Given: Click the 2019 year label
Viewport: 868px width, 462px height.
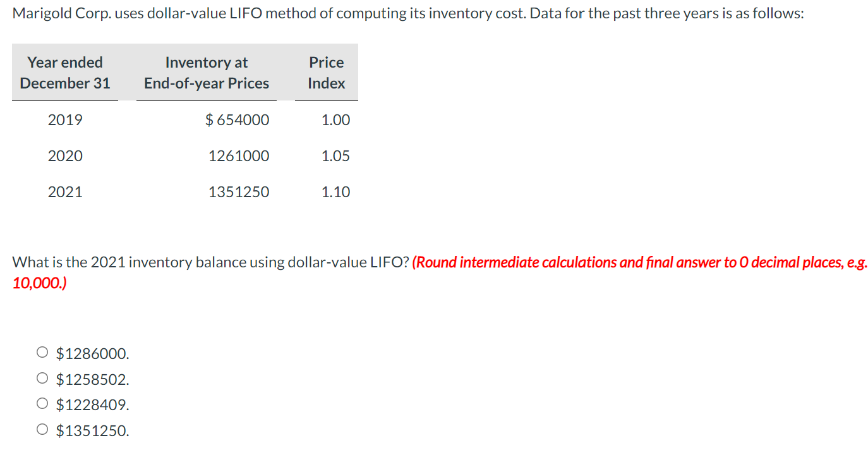Looking at the screenshot, I should [x=65, y=119].
